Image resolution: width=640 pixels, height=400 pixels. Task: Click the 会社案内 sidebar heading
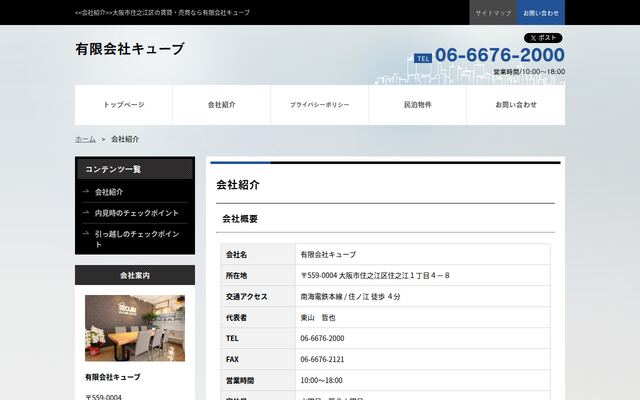pyautogui.click(x=135, y=275)
